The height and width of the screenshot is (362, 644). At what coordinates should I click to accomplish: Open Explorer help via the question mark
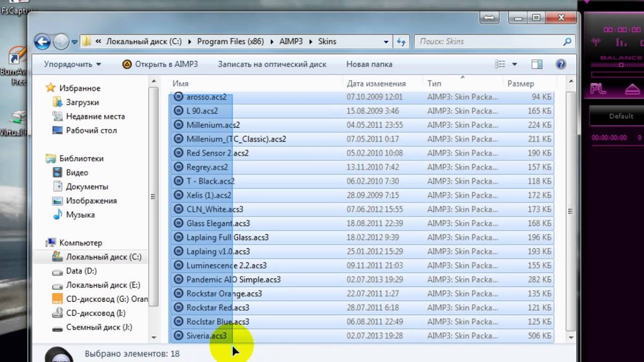(561, 64)
